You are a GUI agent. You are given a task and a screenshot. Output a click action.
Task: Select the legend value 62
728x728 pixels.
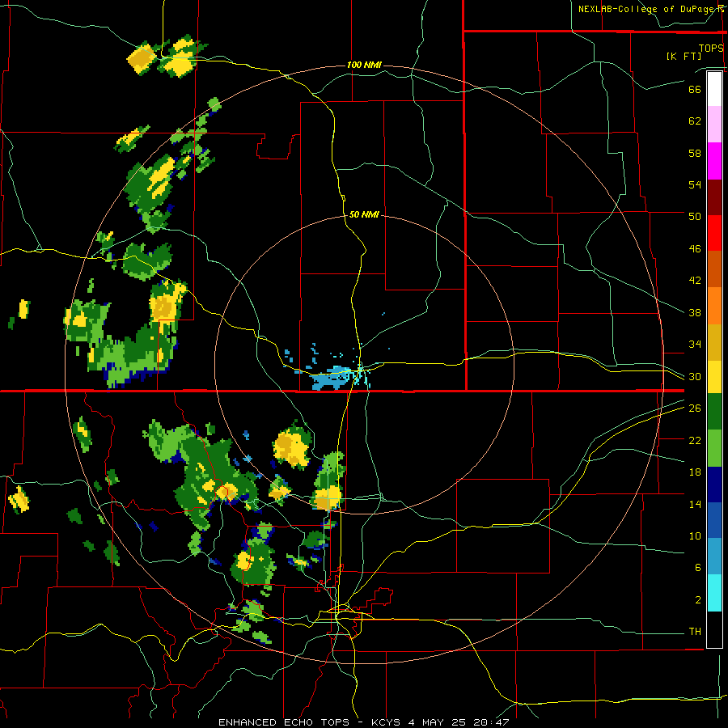click(695, 121)
